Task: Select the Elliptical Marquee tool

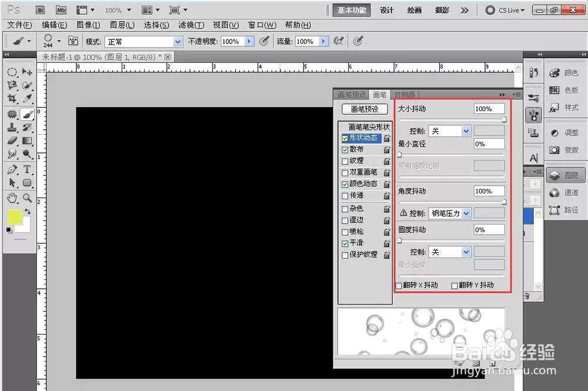Action: (12, 72)
